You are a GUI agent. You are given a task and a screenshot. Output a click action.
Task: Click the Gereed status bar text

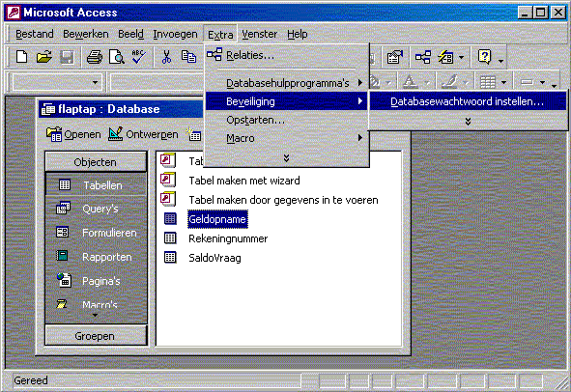coord(31,380)
